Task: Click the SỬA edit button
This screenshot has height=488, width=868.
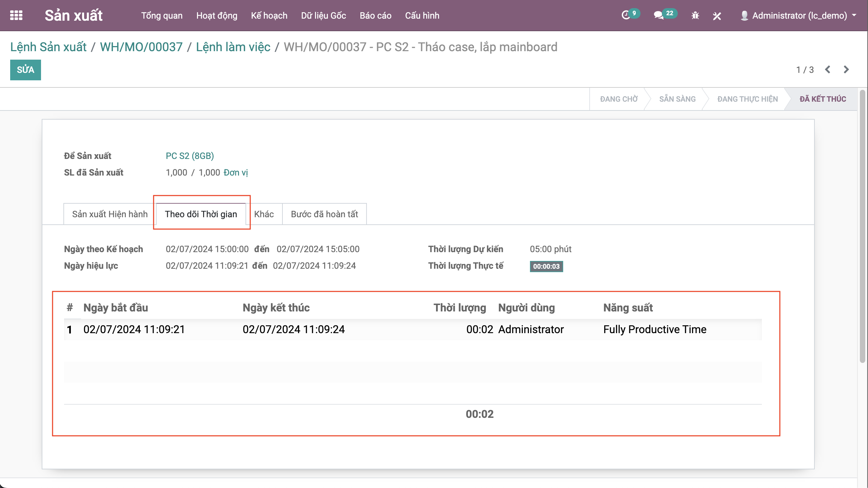Action: (25, 70)
